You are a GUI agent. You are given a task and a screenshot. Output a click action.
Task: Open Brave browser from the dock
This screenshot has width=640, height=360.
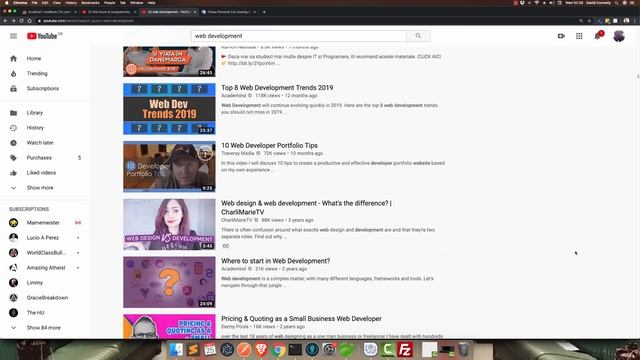pos(261,349)
